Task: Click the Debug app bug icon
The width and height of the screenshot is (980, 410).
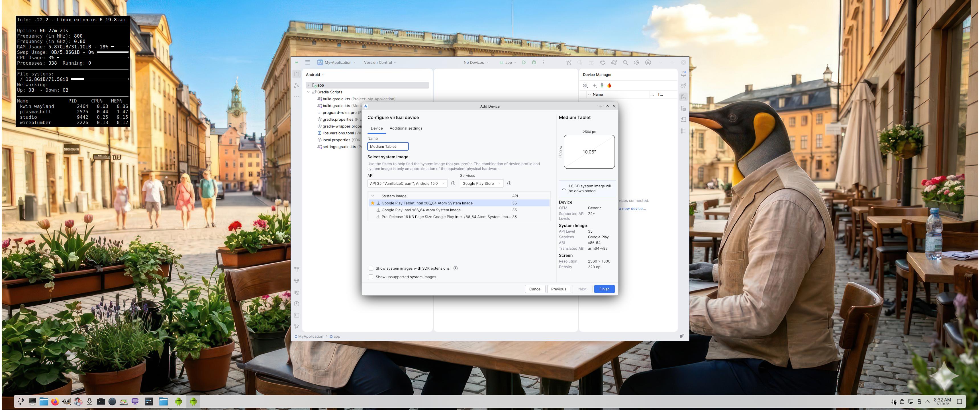Action: (x=534, y=62)
